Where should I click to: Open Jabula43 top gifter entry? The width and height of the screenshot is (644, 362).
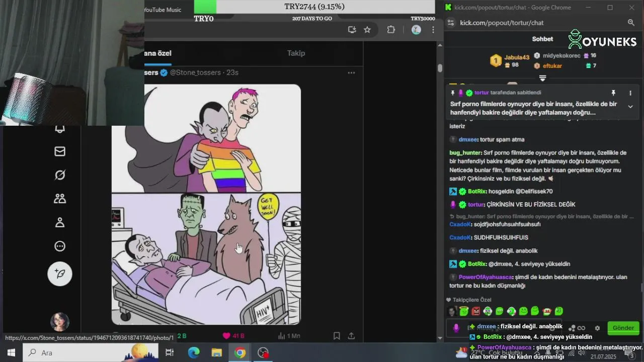click(510, 61)
